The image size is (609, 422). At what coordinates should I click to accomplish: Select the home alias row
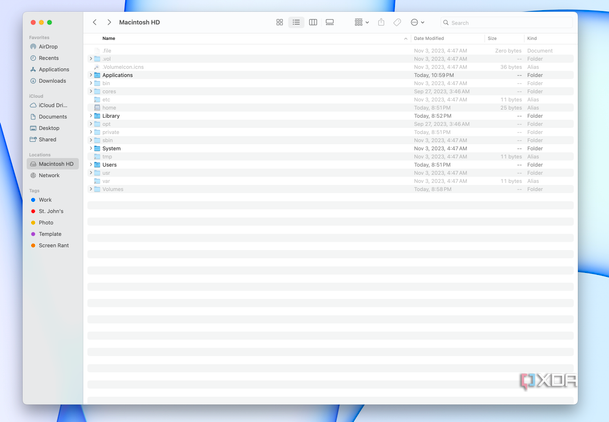[x=331, y=108]
